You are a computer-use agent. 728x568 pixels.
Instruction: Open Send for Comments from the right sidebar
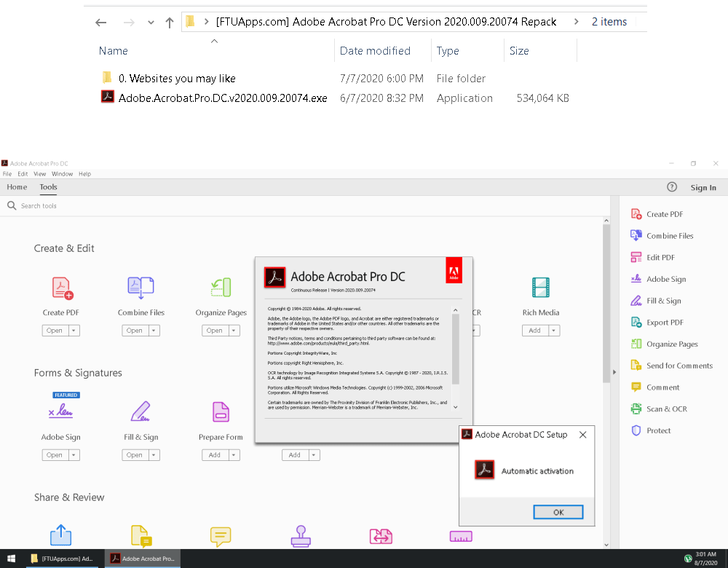[x=672, y=366]
